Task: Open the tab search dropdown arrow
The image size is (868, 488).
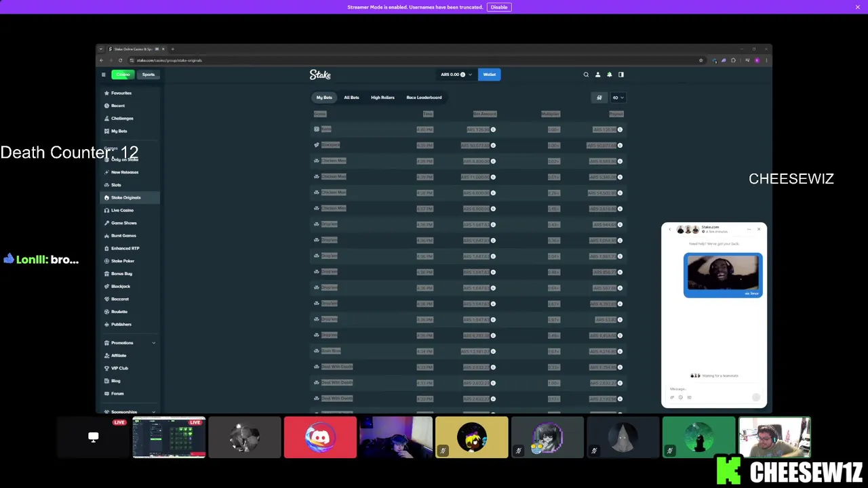Action: [101, 49]
